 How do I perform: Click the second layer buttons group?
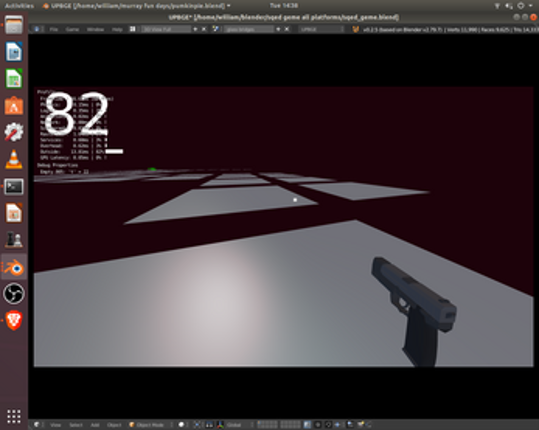(290, 425)
